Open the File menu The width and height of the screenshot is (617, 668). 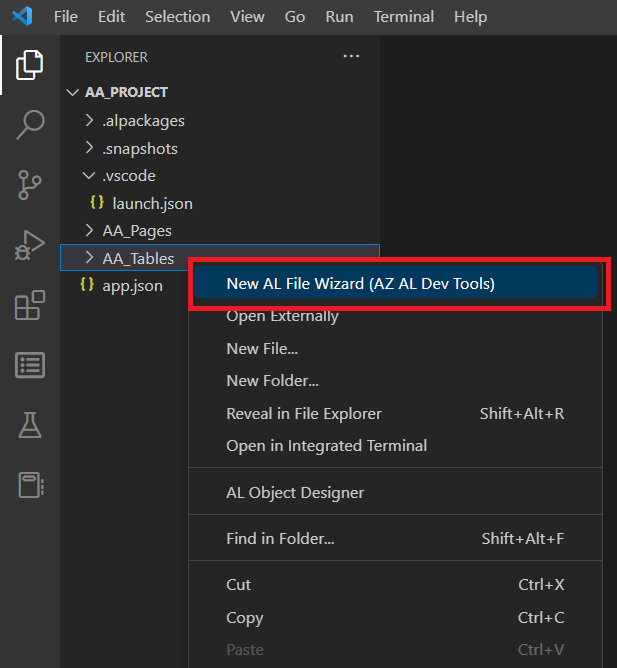point(66,17)
